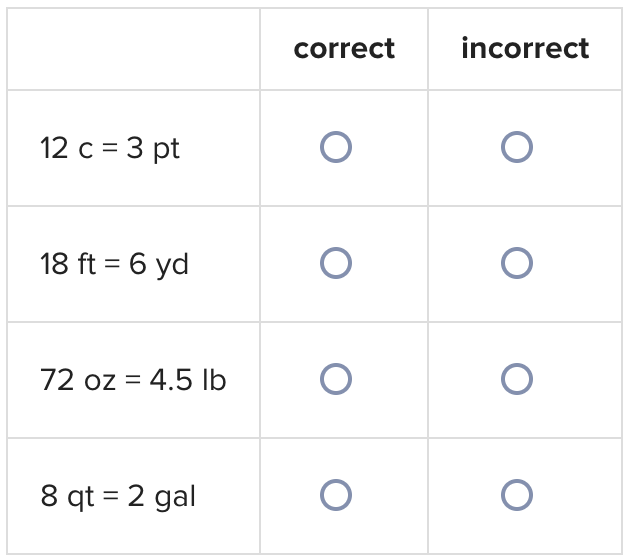Click the "18 ft" text

point(68,265)
